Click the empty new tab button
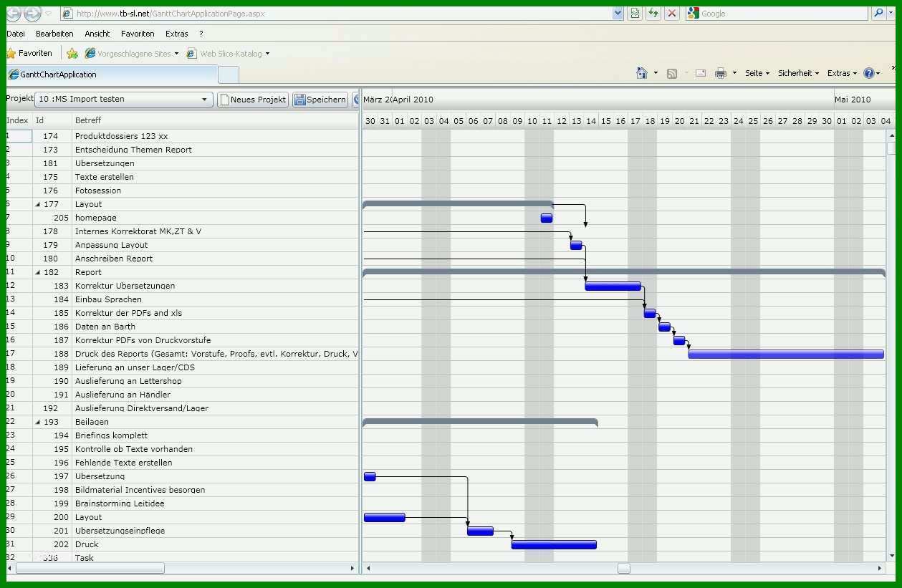This screenshot has height=588, width=902. (229, 74)
